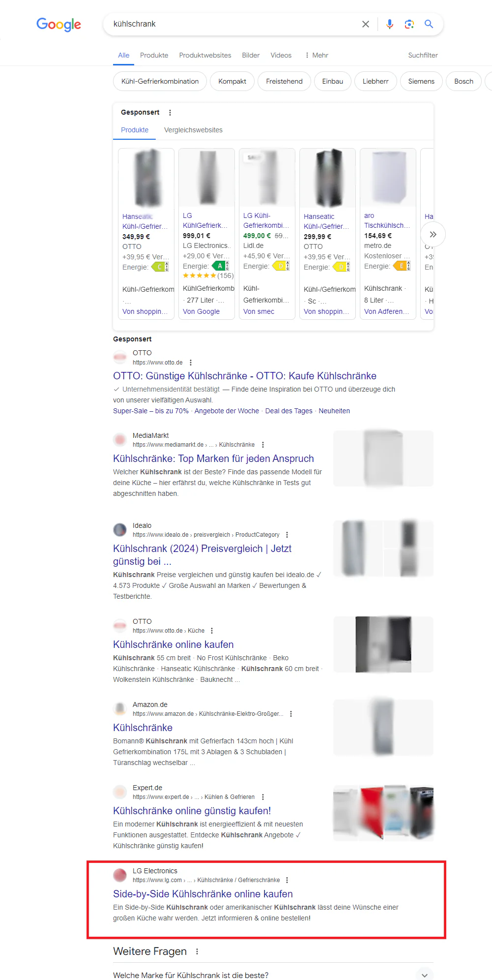Open three-dot menu for Idealo result
Viewport: 492px width, 980px height.
click(x=287, y=535)
